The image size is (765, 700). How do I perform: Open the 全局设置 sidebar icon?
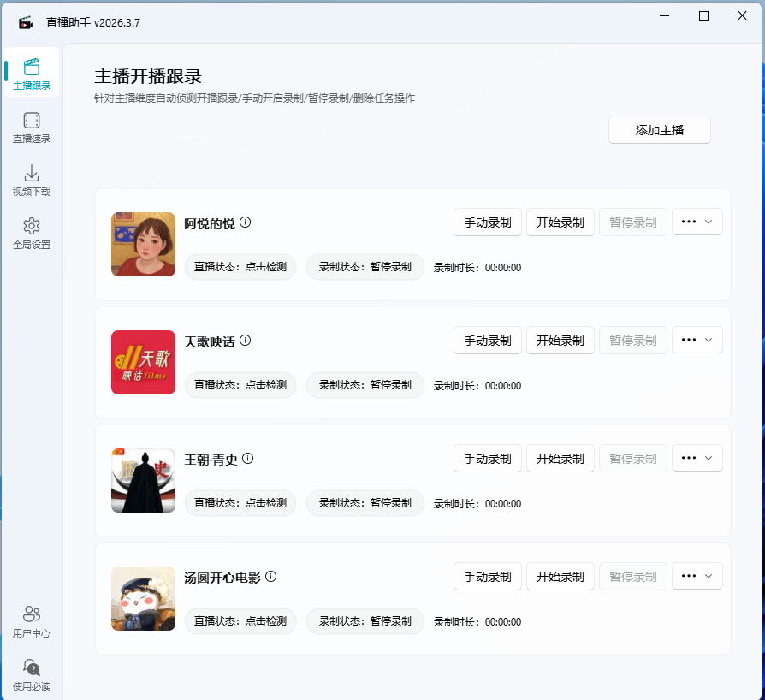pyautogui.click(x=32, y=233)
